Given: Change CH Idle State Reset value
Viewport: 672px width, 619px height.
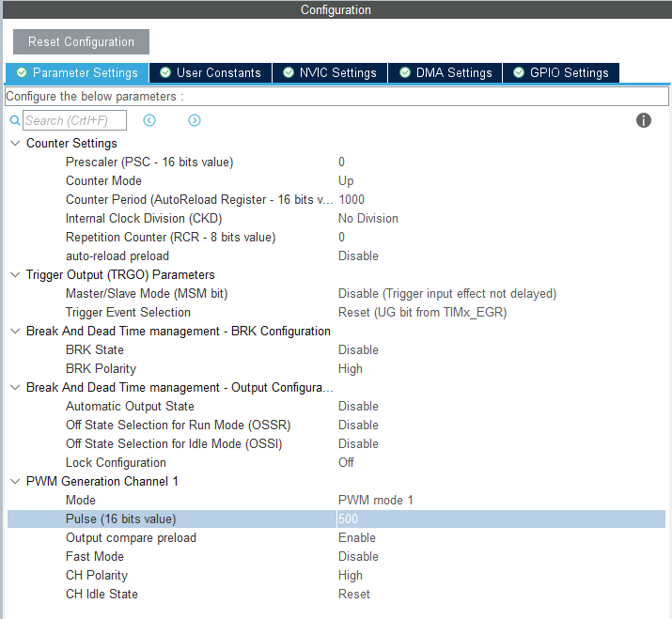Looking at the screenshot, I should (x=354, y=595).
